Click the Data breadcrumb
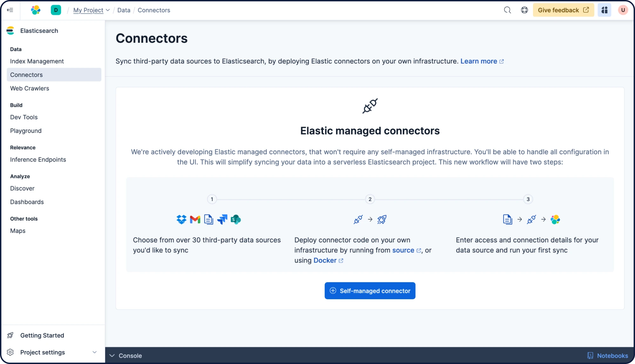 click(x=124, y=10)
